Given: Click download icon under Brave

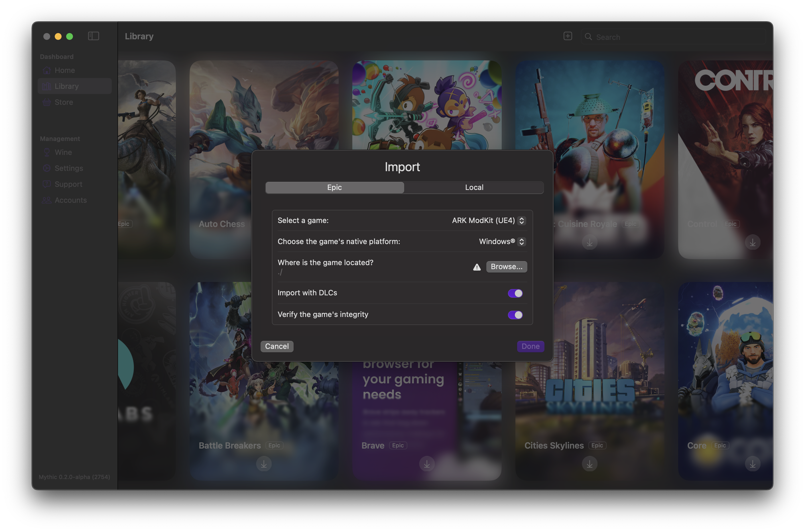Looking at the screenshot, I should point(427,464).
